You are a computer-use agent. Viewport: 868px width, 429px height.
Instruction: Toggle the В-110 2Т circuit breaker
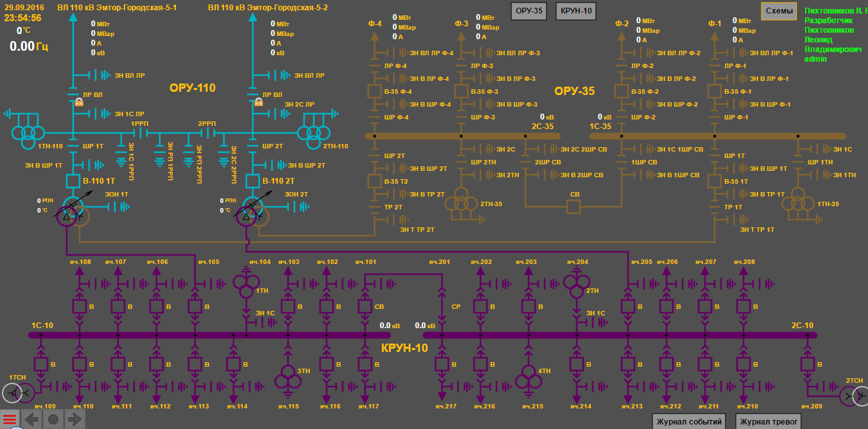click(252, 182)
